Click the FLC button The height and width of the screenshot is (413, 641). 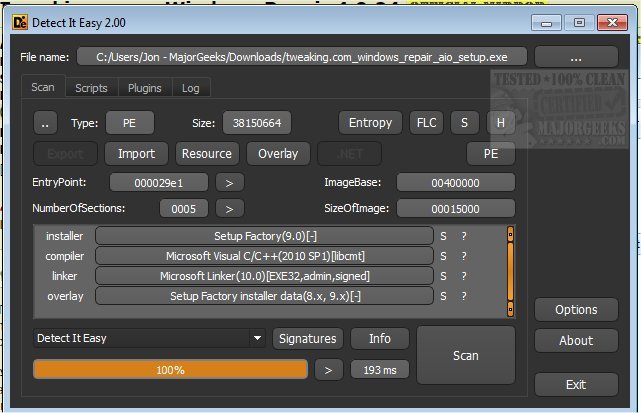tap(426, 123)
